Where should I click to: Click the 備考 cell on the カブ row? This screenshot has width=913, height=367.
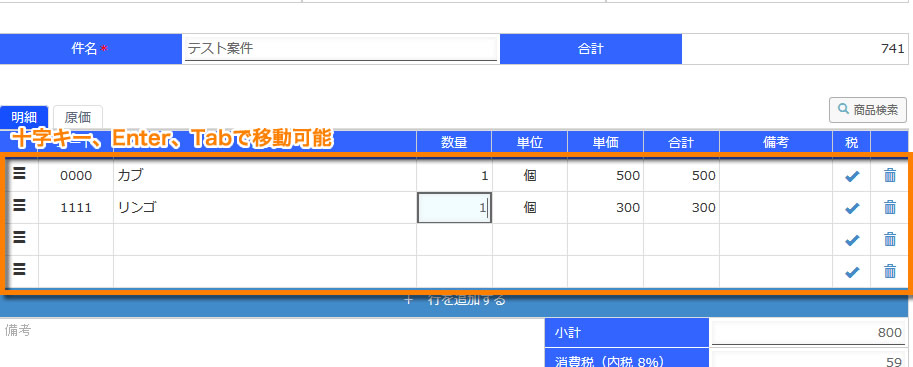pos(776,176)
